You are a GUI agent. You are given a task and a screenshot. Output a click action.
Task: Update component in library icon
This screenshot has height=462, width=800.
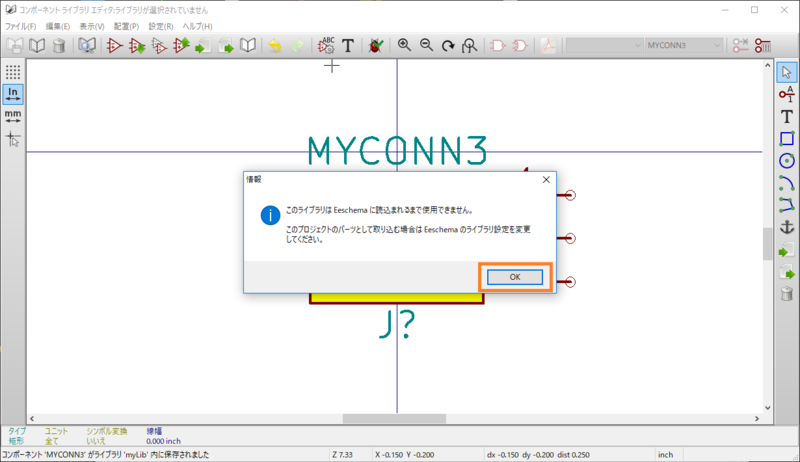(181, 45)
